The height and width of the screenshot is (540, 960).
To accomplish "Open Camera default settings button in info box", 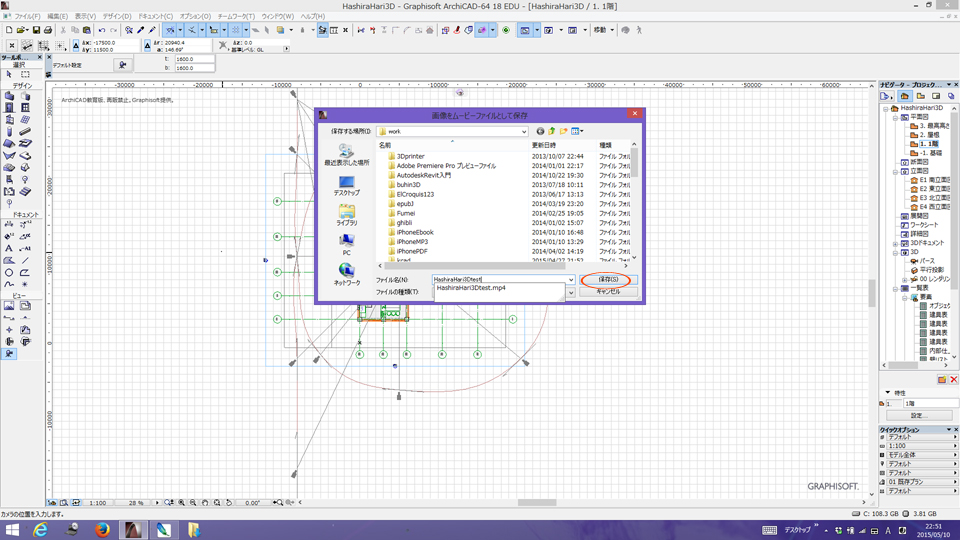I will coord(122,65).
